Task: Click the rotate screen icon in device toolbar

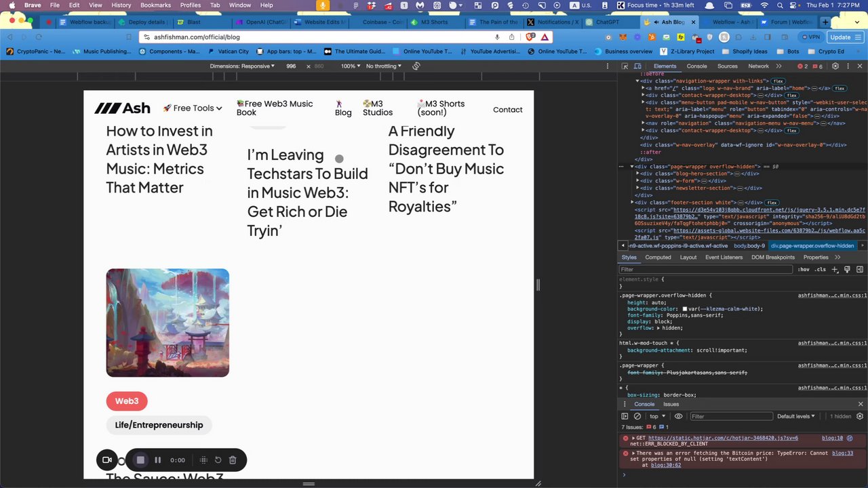Action: (416, 66)
